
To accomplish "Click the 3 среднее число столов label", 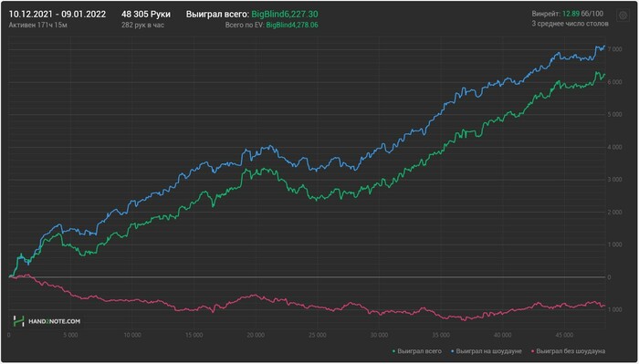I will [x=571, y=24].
